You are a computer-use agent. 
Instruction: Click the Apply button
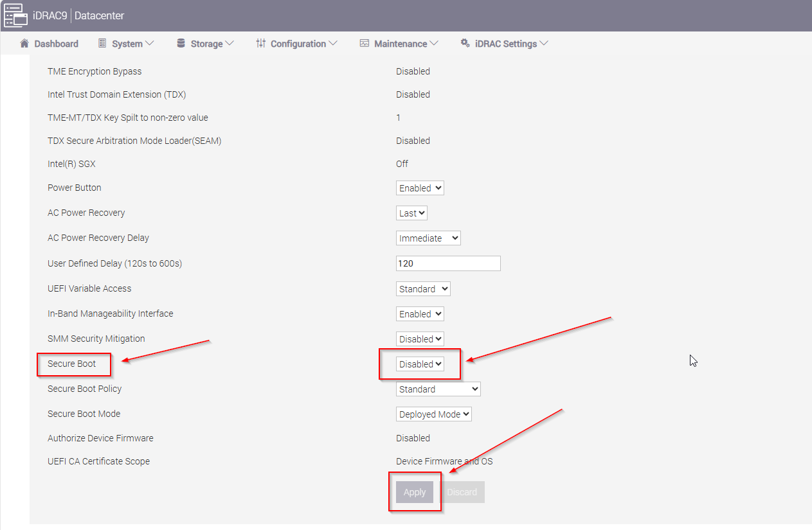click(415, 492)
